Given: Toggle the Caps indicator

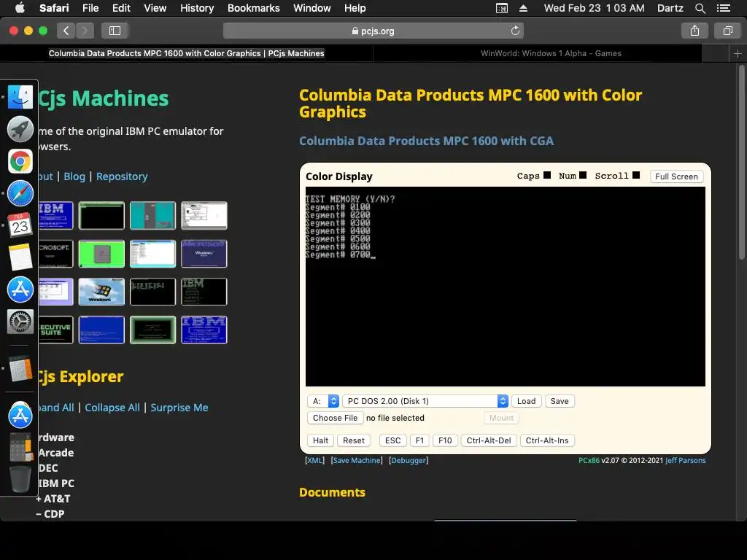Looking at the screenshot, I should 547,175.
